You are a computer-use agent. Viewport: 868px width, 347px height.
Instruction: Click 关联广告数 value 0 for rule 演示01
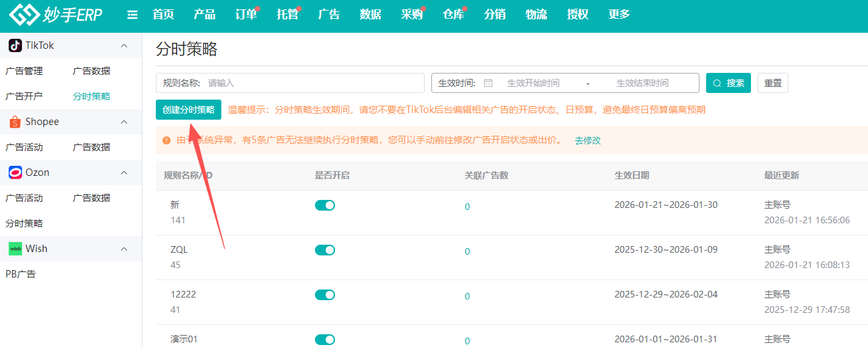tap(467, 341)
